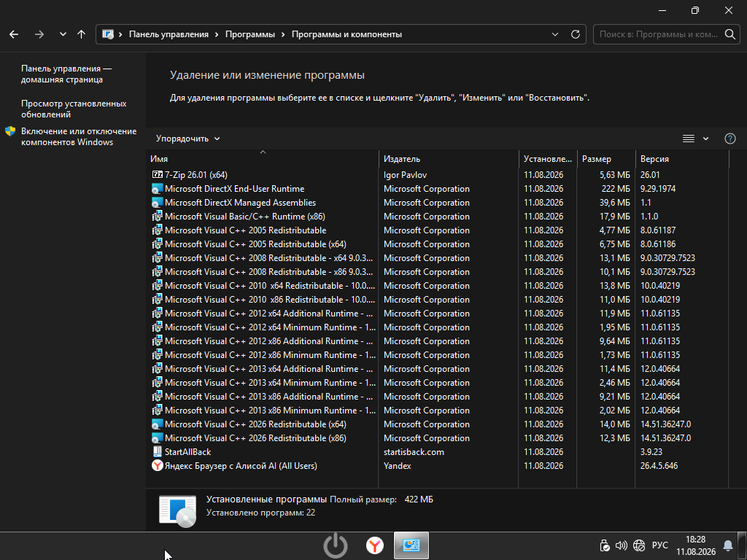Image resolution: width=747 pixels, height=560 pixels.
Task: Go forward with the right arrow
Action: [39, 34]
